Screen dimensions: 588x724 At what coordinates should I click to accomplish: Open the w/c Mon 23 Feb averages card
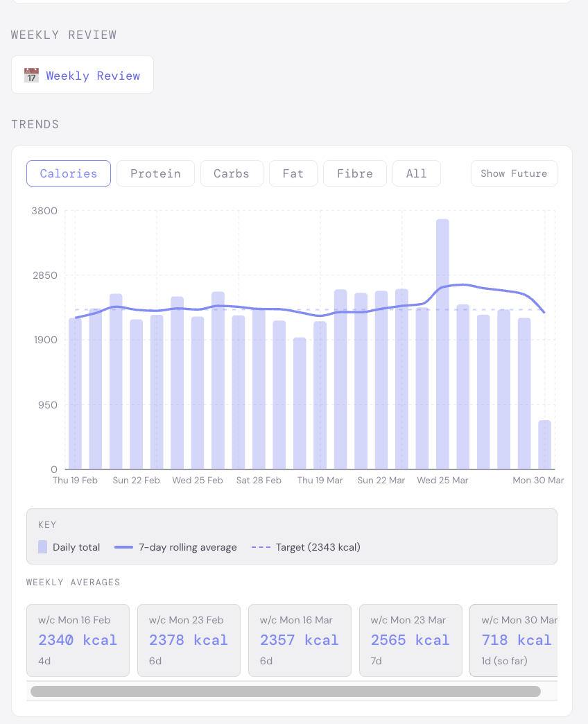[x=189, y=640]
